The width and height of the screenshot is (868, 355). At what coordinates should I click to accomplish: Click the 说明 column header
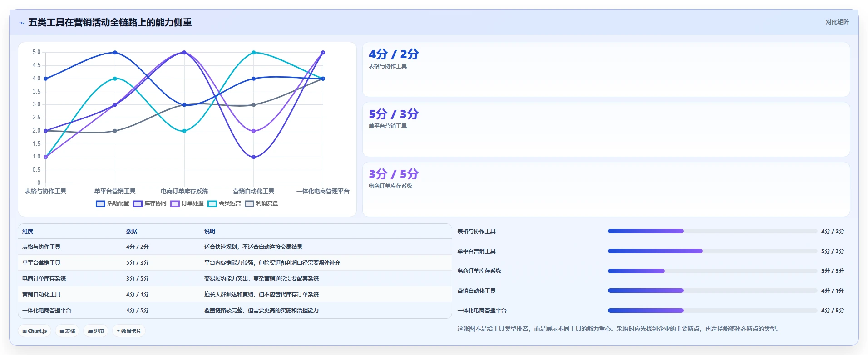point(210,231)
